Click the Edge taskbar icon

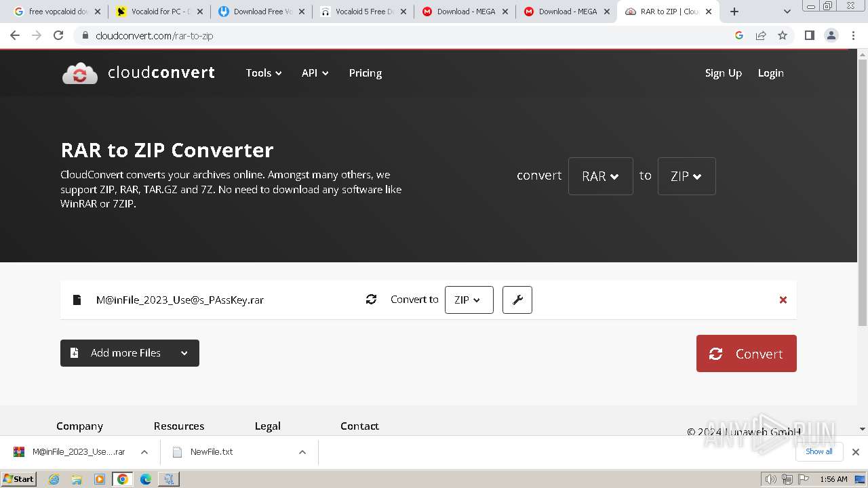coord(145,479)
